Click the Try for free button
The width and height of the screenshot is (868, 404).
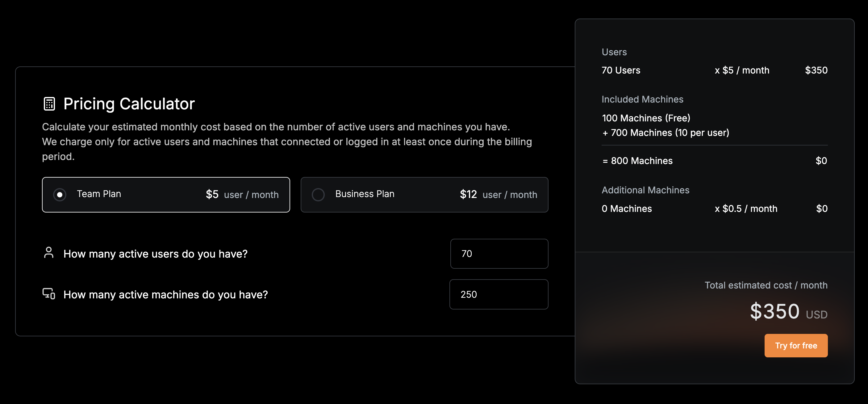[x=796, y=345]
